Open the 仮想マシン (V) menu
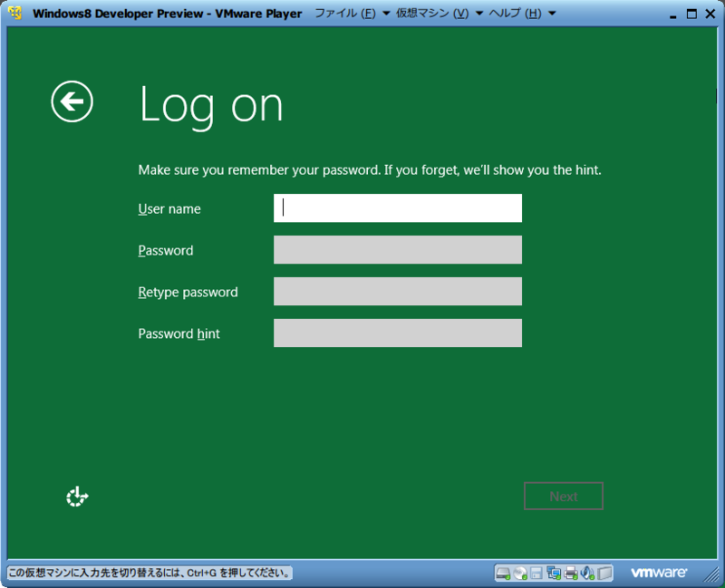This screenshot has width=725, height=588. (x=432, y=14)
